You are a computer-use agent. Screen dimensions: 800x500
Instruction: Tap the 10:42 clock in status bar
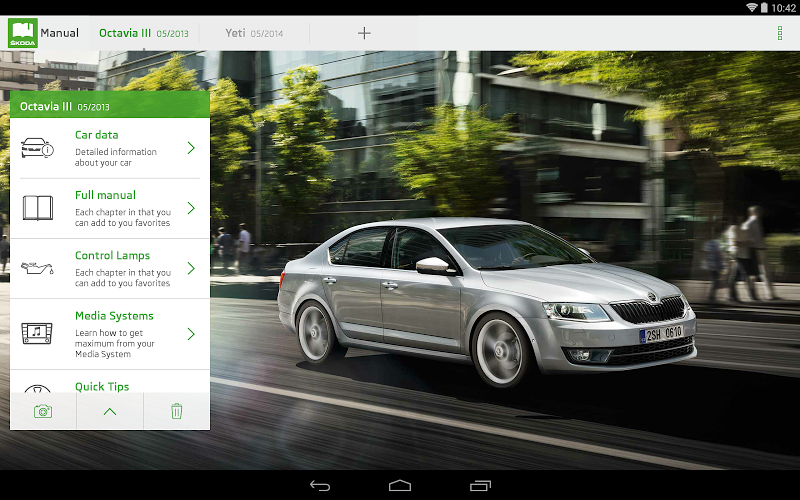point(783,8)
